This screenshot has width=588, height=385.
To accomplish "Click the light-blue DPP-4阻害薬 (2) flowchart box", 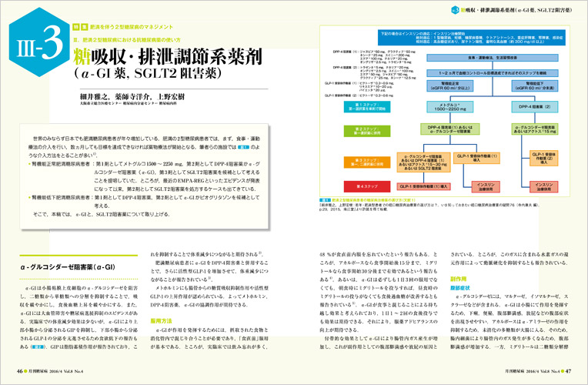I will click(535, 106).
